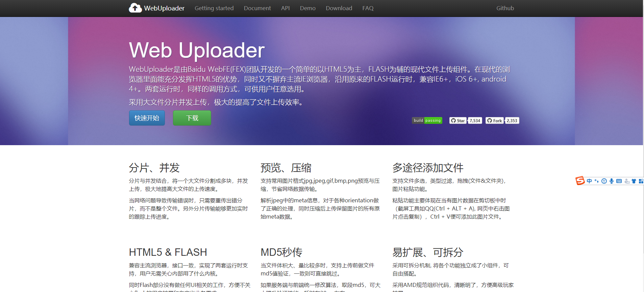644x292 pixels.
Task: Click the GitHub Fork button
Action: [x=495, y=120]
